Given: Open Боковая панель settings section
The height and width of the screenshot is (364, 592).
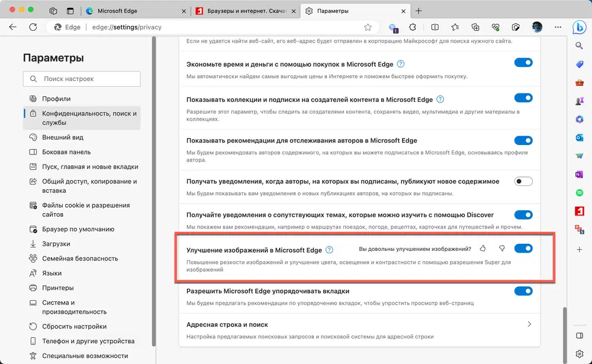Looking at the screenshot, I should [82, 152].
